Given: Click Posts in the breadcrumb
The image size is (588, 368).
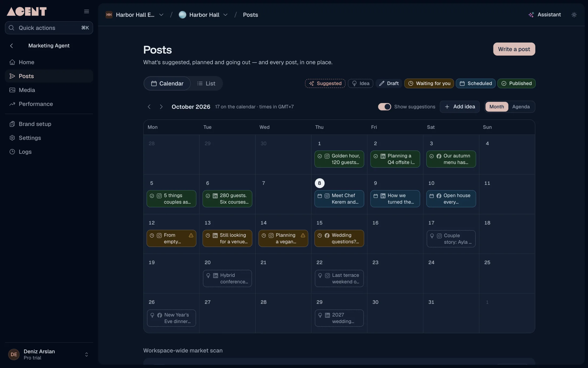Looking at the screenshot, I should [x=250, y=15].
